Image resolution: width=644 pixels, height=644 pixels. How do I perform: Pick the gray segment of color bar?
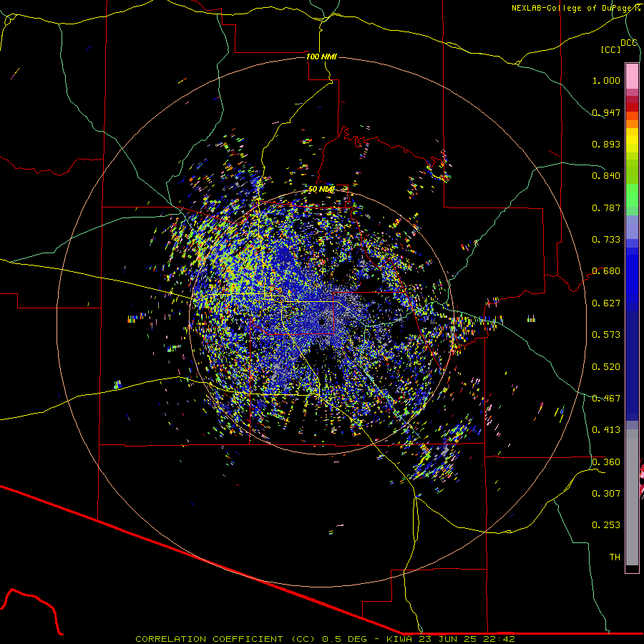(x=632, y=497)
